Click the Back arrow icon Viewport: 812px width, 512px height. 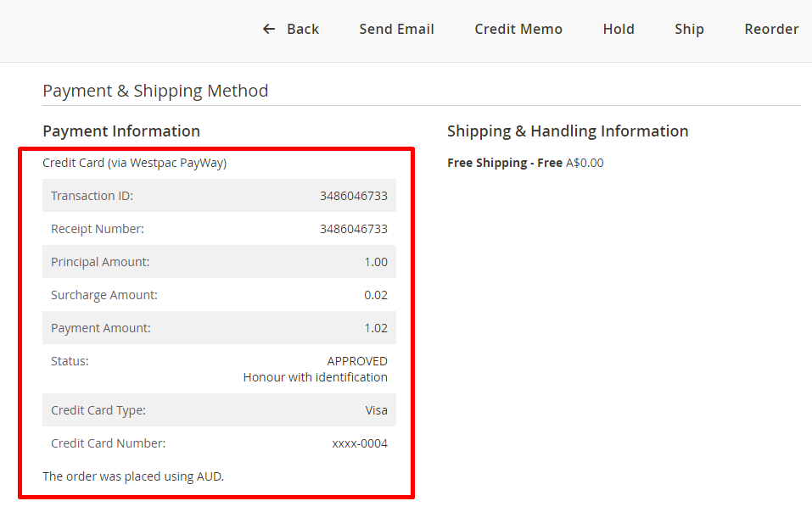(269, 29)
